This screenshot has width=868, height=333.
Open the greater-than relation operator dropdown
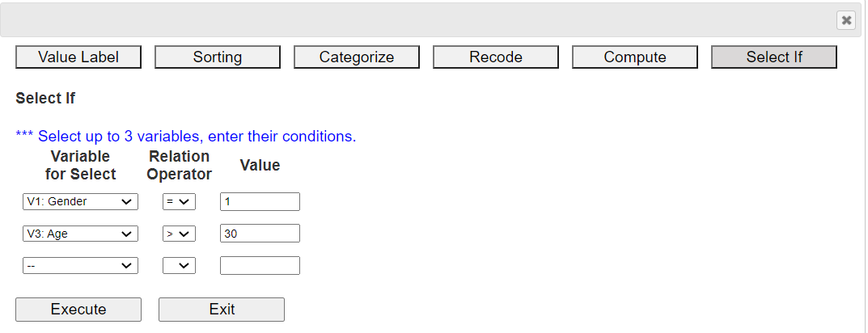pos(179,234)
